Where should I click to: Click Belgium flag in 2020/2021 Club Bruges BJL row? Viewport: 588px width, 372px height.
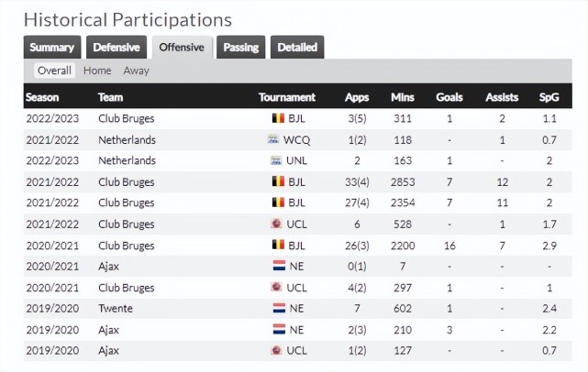pyautogui.click(x=279, y=245)
